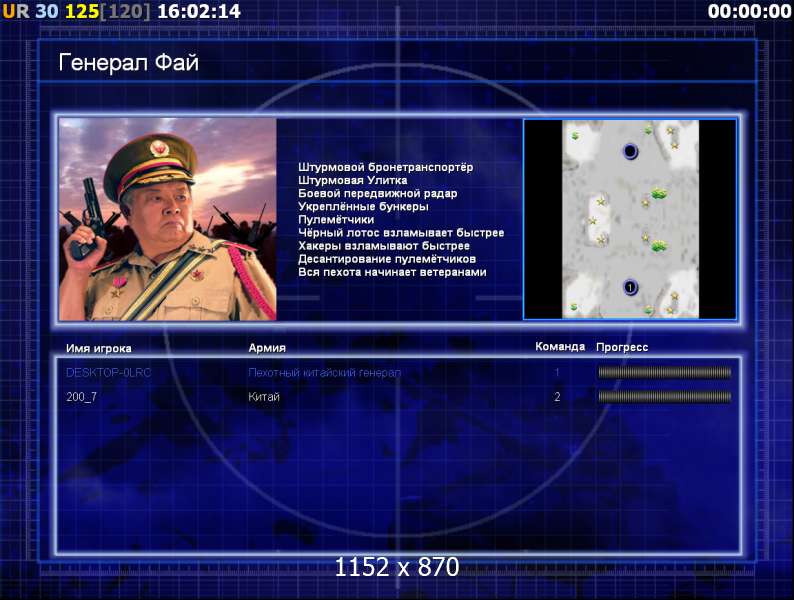Select line Штурмовой бронетранспортёр
The height and width of the screenshot is (600, 794).
click(x=385, y=167)
